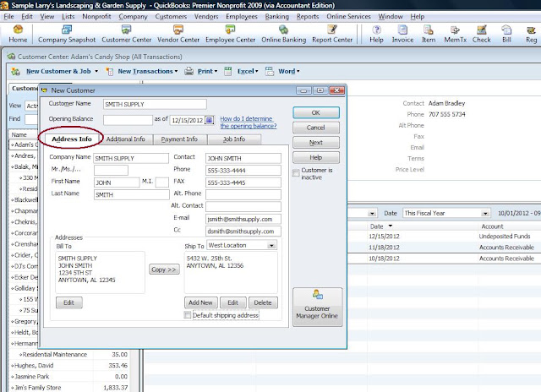Click the Excel export icon
The height and width of the screenshot is (392, 541).
pos(227,71)
